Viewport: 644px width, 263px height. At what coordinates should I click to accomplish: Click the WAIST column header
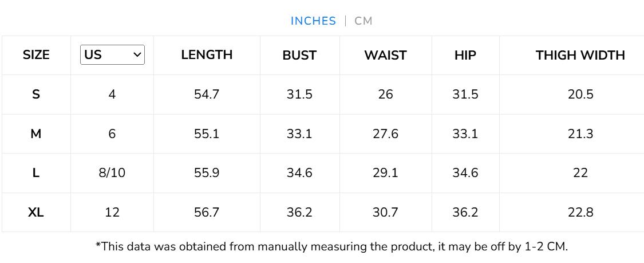pyautogui.click(x=385, y=56)
